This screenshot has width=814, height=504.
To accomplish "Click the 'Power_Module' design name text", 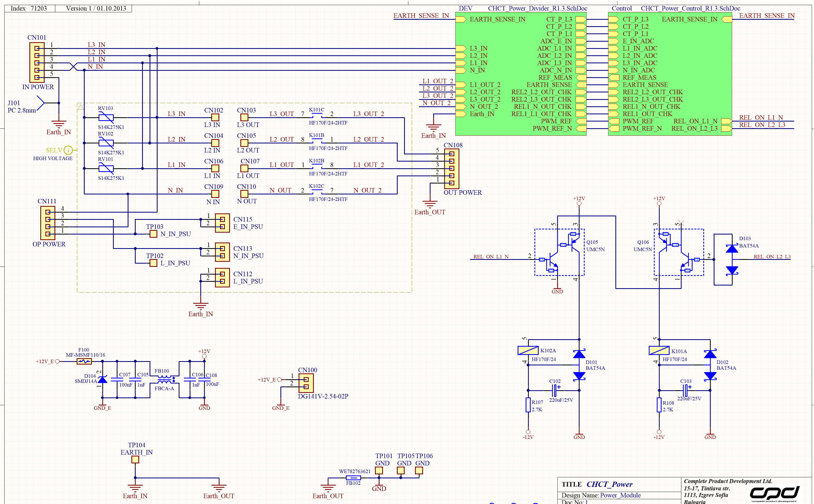I will (620, 495).
